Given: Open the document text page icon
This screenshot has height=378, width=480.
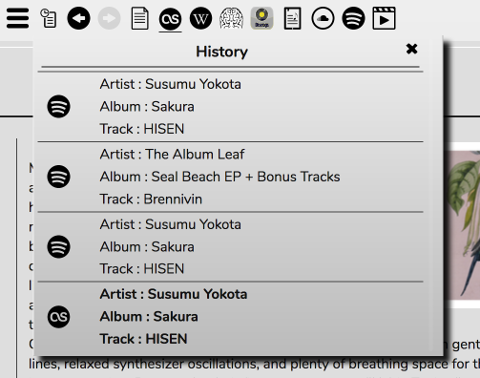Looking at the screenshot, I should pyautogui.click(x=140, y=18).
